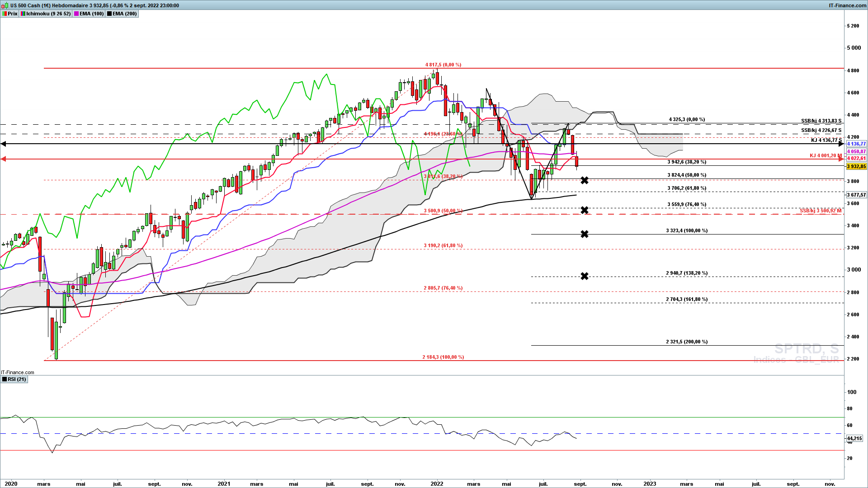Select the X marker near the 3 824,4 level
This screenshot has width=868, height=488.
[x=585, y=180]
